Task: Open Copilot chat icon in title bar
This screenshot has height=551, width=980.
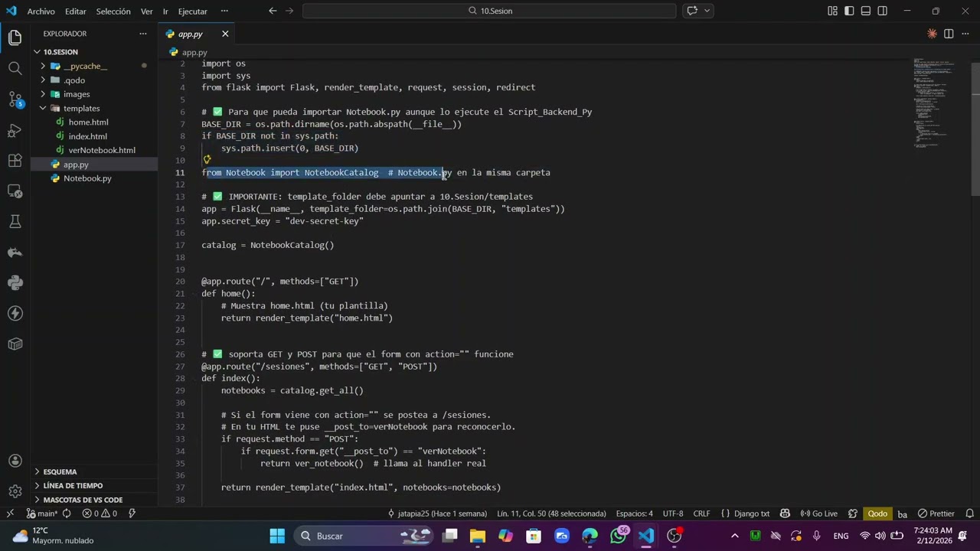Action: click(693, 11)
